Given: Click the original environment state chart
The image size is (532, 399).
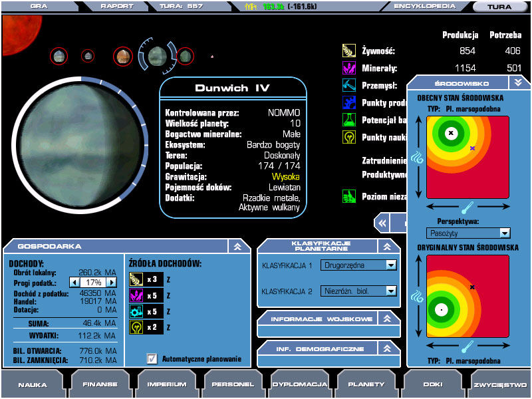Looking at the screenshot, I should coord(467,296).
